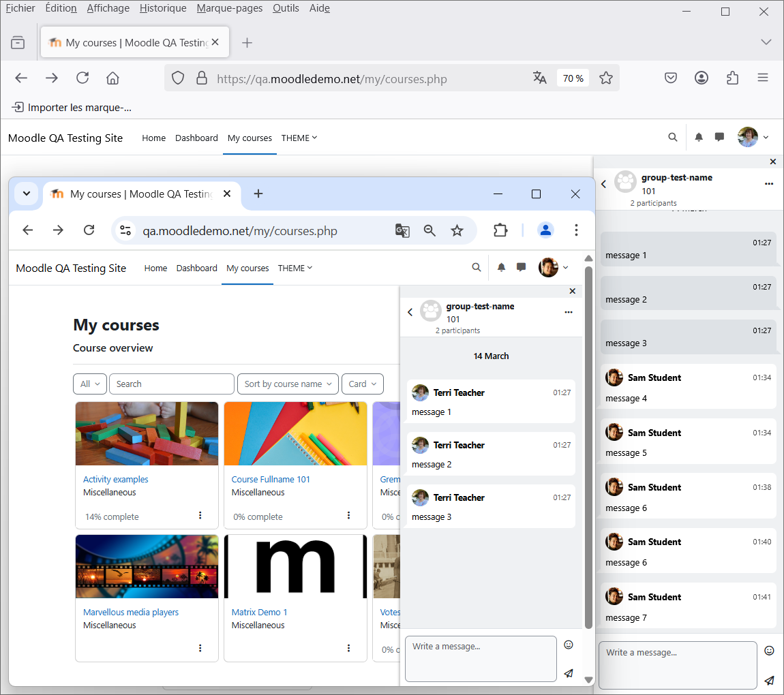Open notifications bell in Chrome Moodle page
The image size is (784, 695).
point(502,267)
